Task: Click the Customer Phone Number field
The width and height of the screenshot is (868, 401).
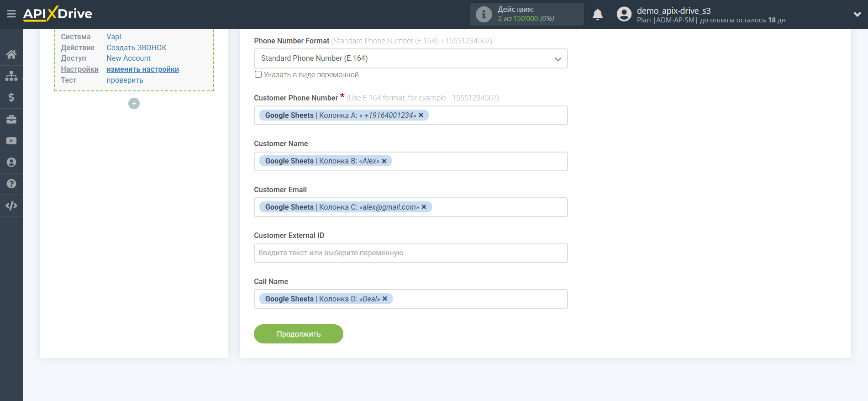Action: pos(410,116)
